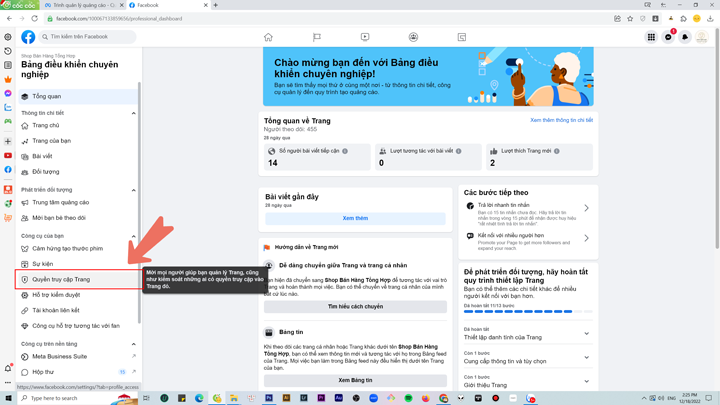The image size is (720, 405).
Task: Open Kết nối với nhiều người hơn chevron
Action: (x=586, y=238)
